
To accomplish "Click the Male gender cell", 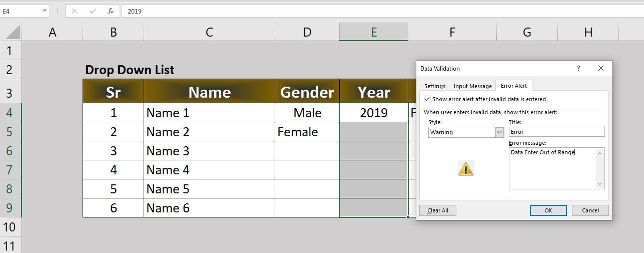I will click(x=307, y=113).
